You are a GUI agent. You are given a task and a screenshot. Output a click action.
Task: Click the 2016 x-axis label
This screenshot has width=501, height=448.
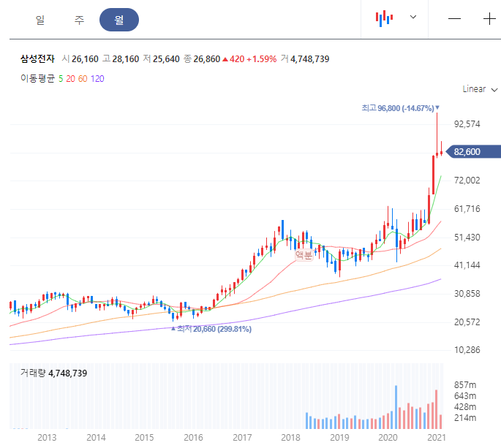[x=193, y=438]
